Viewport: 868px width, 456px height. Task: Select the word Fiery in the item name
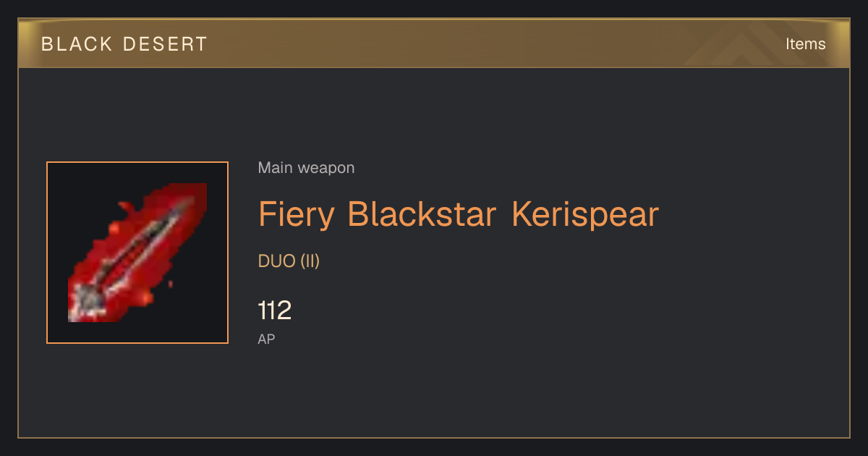(297, 214)
